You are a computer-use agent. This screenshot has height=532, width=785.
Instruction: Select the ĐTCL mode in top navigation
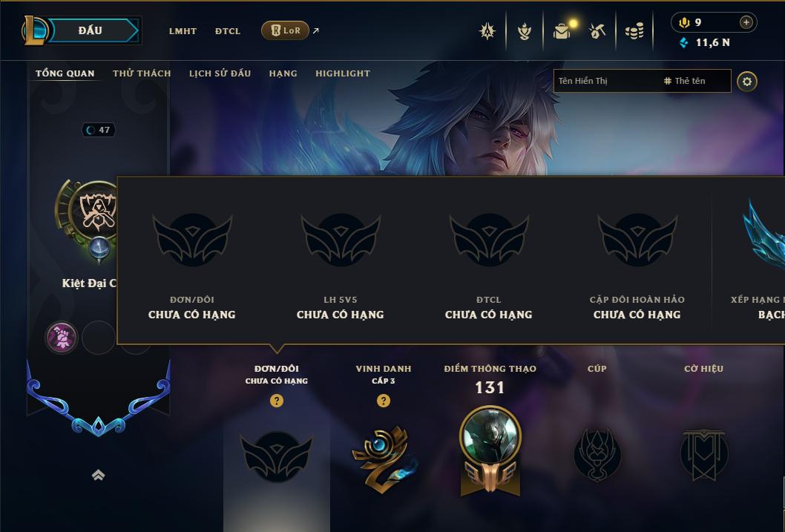228,31
